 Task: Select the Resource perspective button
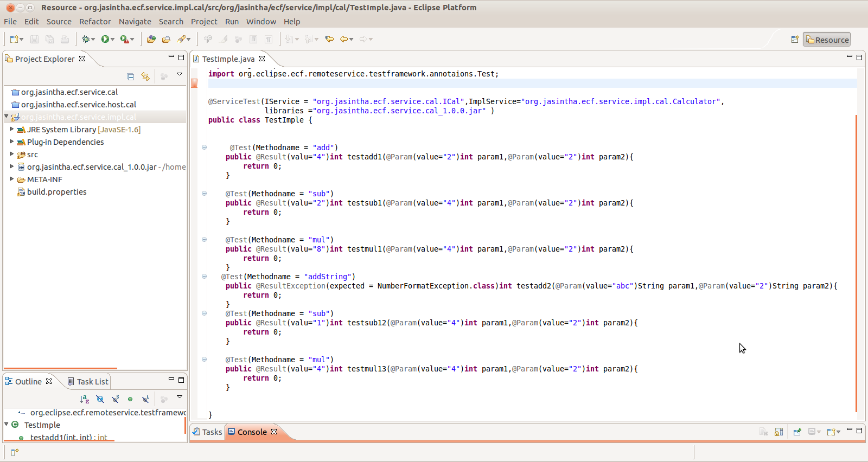tap(827, 40)
